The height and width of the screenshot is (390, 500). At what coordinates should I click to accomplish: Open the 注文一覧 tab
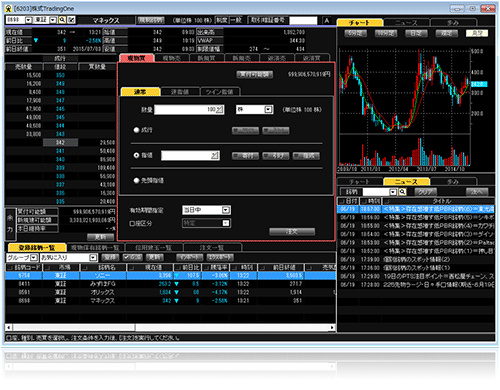click(212, 248)
